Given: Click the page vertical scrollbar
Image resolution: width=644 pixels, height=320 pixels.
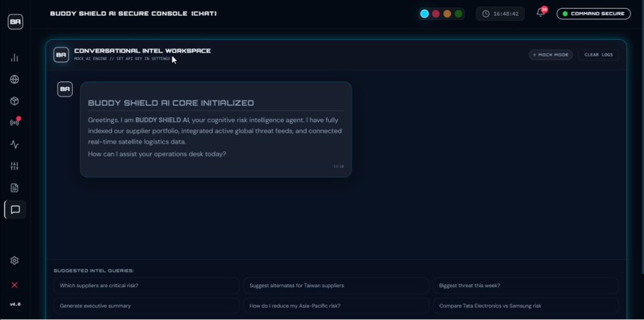Looking at the screenshot, I should tap(642, 137).
